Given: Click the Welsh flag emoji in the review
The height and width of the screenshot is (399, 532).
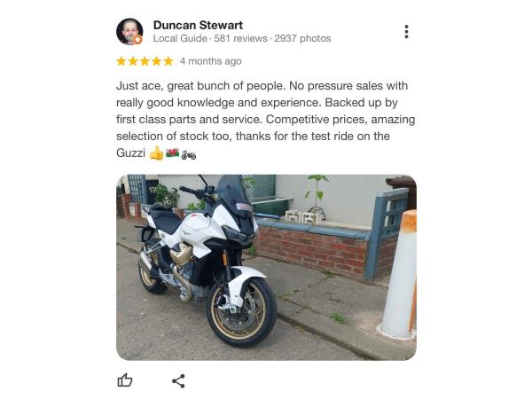Looking at the screenshot, I should pyautogui.click(x=172, y=153).
